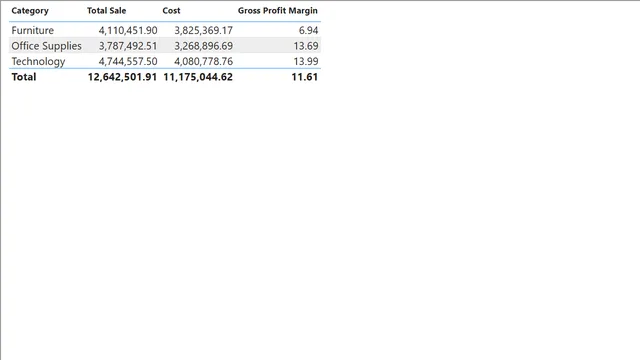The image size is (640, 360).
Task: Click Technology sale value 4,744,557.50
Action: (128, 61)
